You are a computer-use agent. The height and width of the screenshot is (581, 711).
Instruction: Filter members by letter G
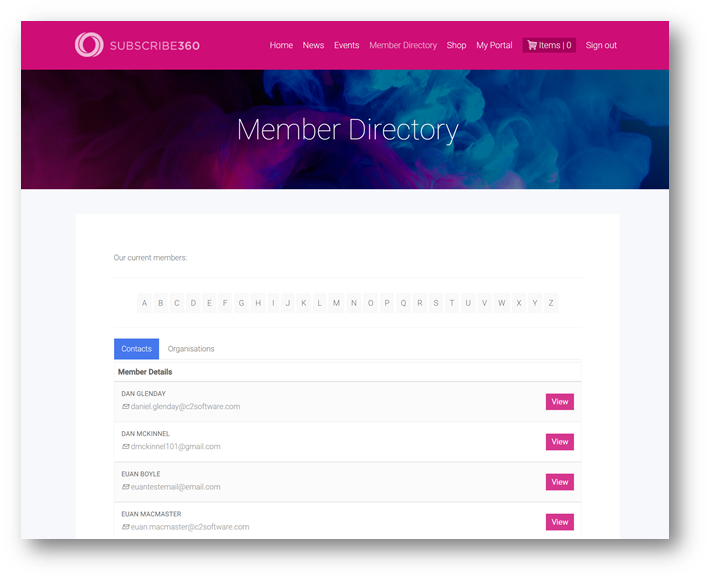241,303
